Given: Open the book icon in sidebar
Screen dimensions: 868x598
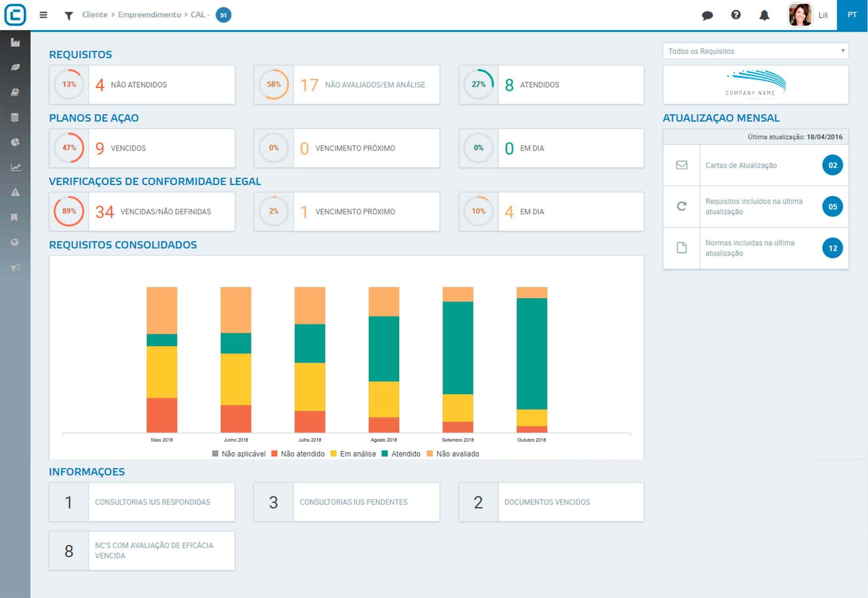Looking at the screenshot, I should click(15, 92).
